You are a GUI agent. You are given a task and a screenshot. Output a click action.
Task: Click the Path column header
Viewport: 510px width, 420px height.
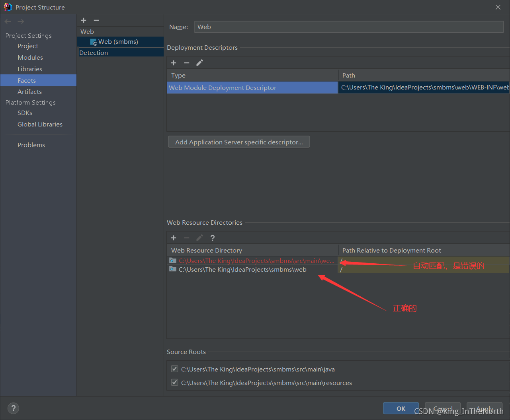[x=424, y=76]
